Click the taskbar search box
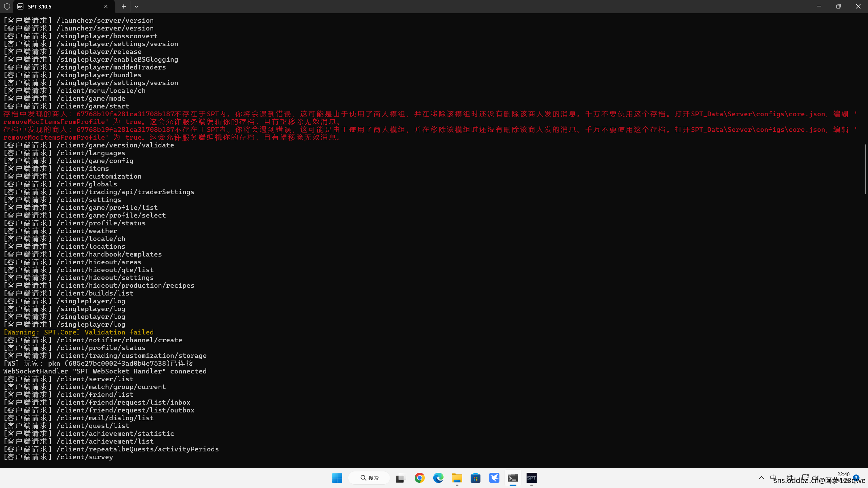This screenshot has width=868, height=488. point(369,478)
